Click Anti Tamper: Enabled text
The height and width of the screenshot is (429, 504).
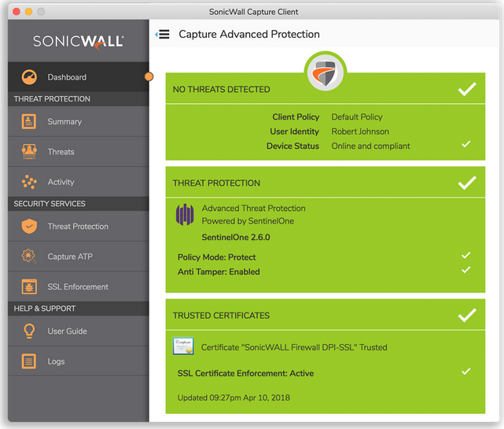coord(219,272)
